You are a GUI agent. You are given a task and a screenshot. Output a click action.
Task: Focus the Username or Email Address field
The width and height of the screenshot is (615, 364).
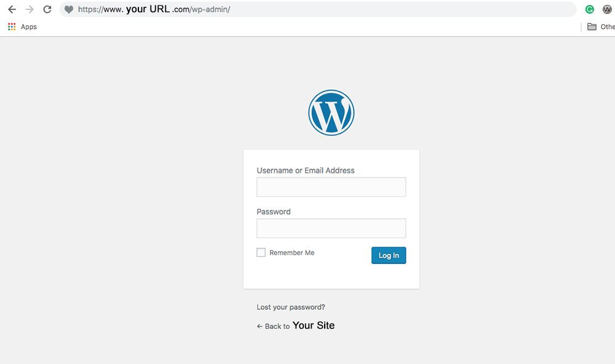point(331,187)
